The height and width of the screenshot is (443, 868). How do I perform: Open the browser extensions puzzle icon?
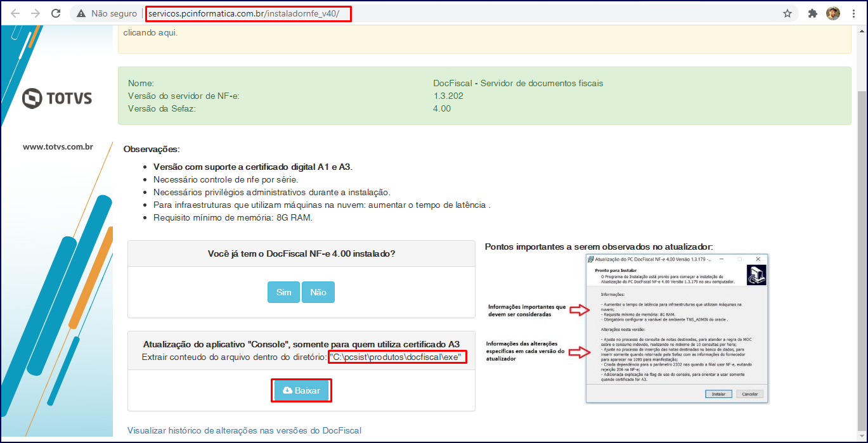coord(813,13)
